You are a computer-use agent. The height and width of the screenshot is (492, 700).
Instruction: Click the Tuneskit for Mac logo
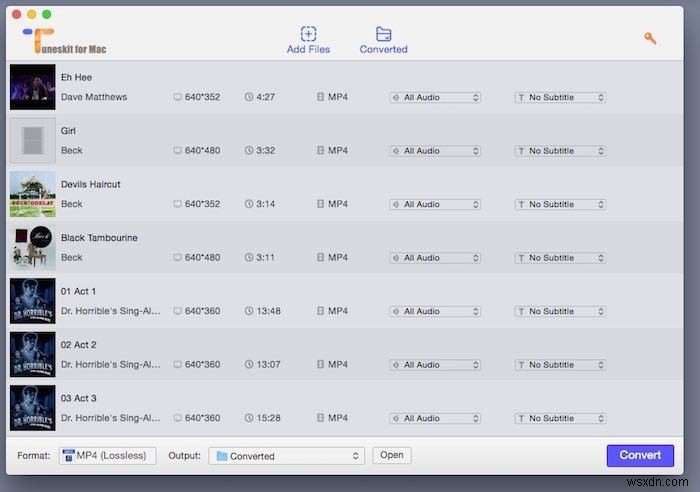64,41
